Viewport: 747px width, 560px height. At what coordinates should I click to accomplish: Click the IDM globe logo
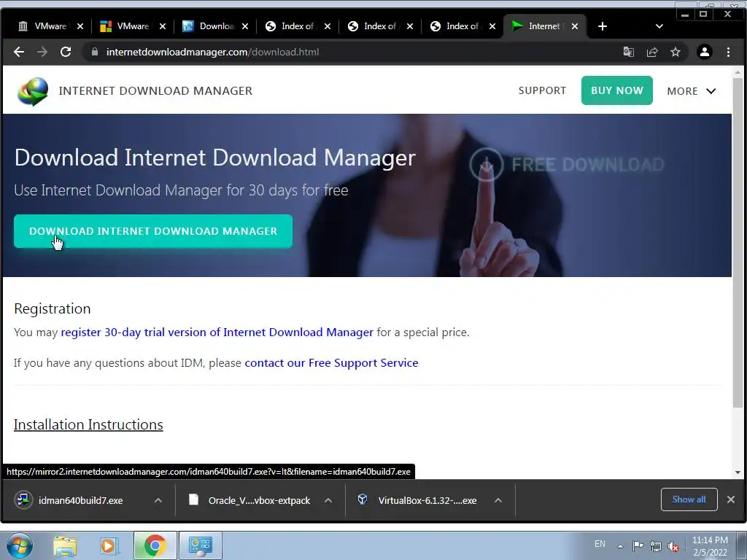[33, 91]
